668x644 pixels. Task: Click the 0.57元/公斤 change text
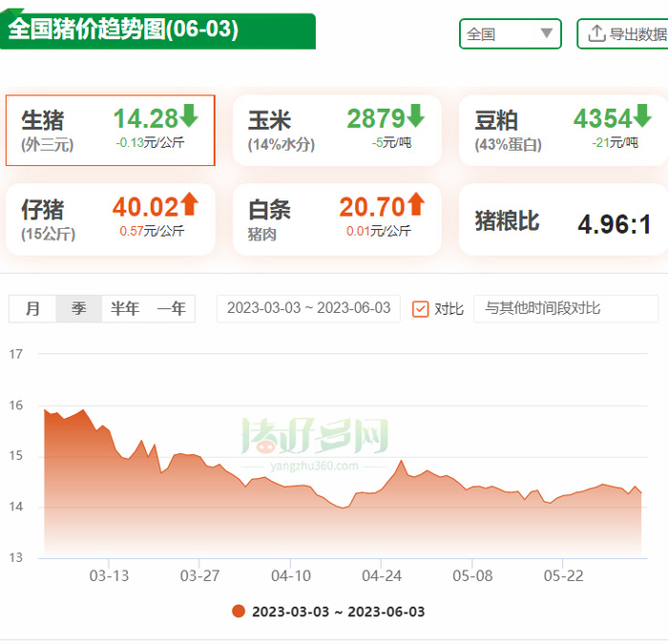(x=152, y=231)
